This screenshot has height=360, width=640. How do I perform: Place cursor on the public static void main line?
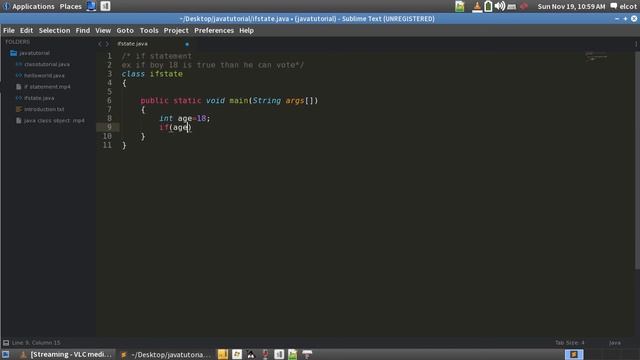(229, 100)
